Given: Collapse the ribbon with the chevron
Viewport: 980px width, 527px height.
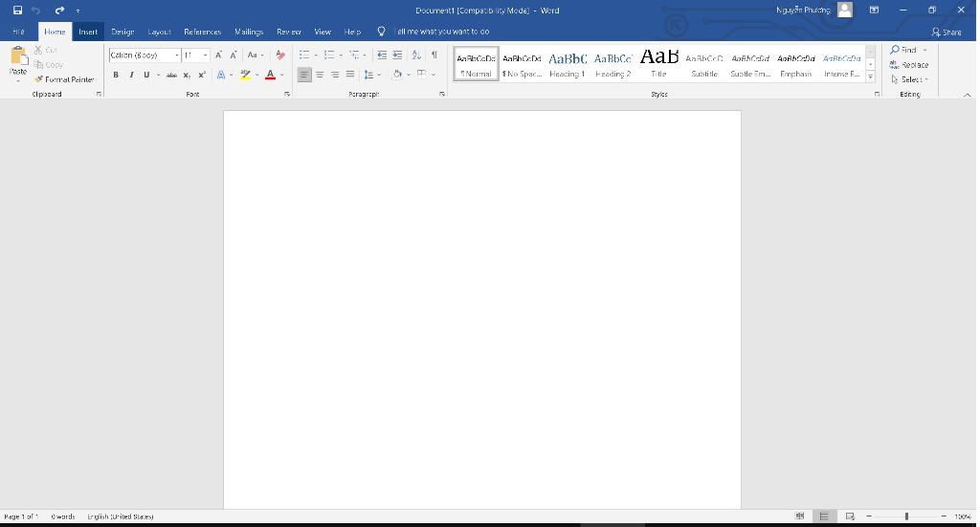Looking at the screenshot, I should [967, 95].
